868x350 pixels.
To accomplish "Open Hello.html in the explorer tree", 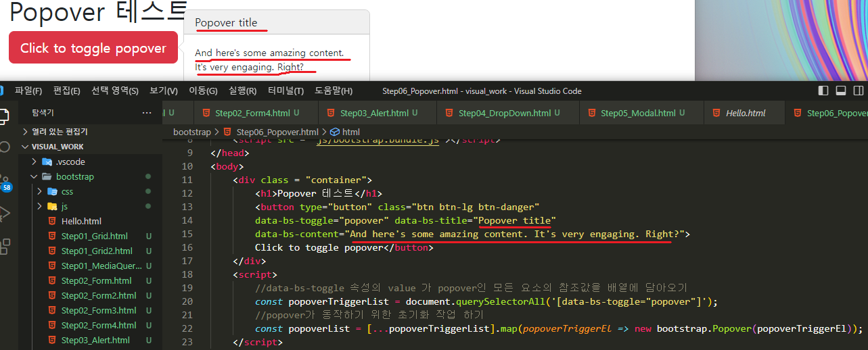I will tap(81, 221).
